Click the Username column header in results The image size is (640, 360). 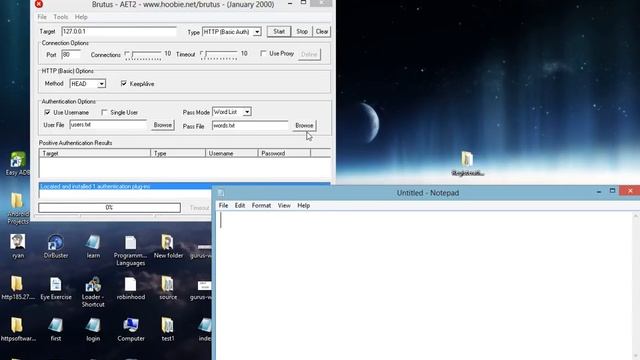point(231,153)
